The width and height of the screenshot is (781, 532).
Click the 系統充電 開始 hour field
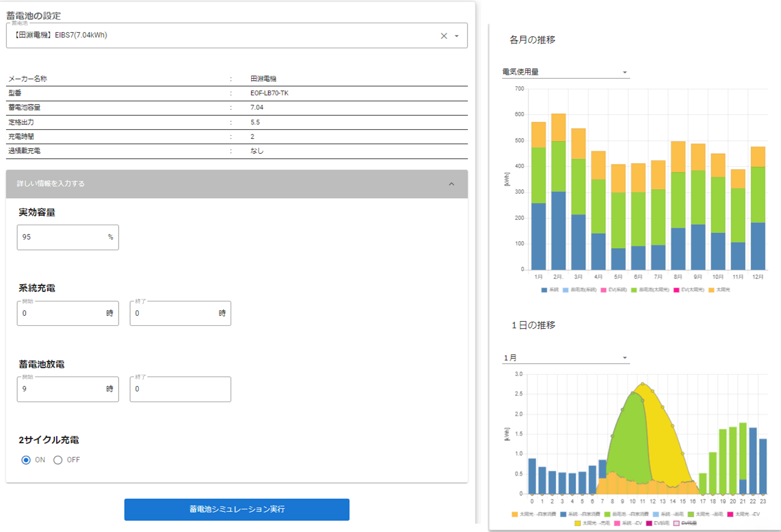[68, 313]
